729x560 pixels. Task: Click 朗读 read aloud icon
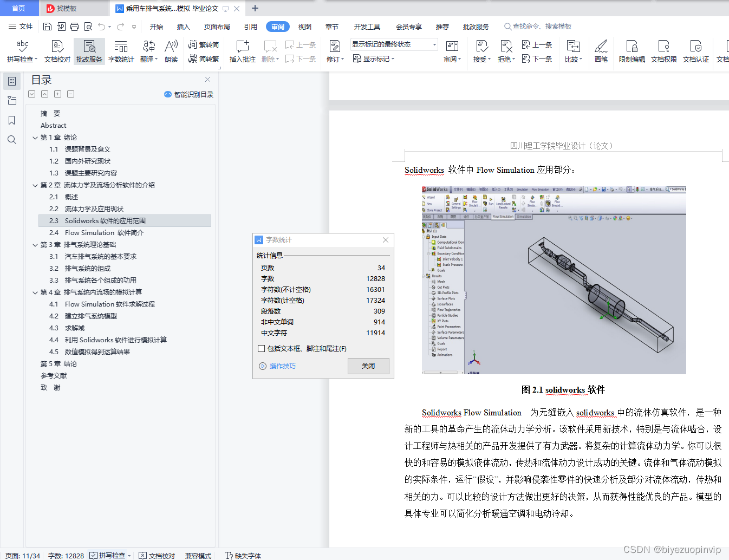tap(171, 51)
